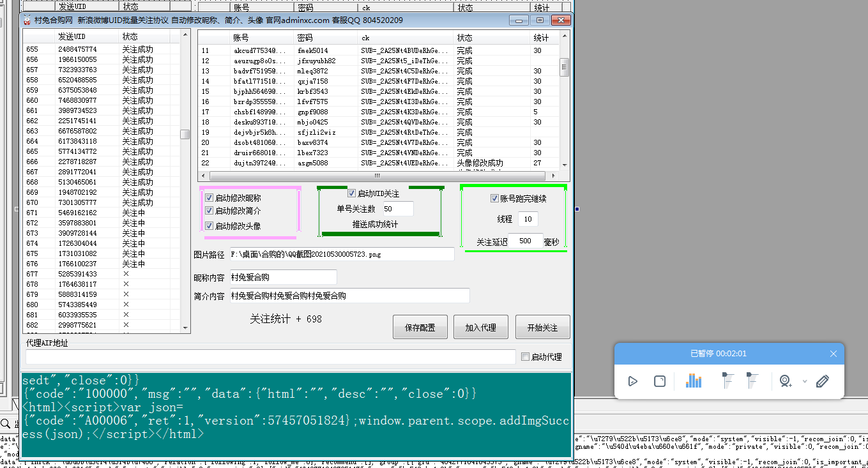Click the magnifier icon on the left edge

6,423
